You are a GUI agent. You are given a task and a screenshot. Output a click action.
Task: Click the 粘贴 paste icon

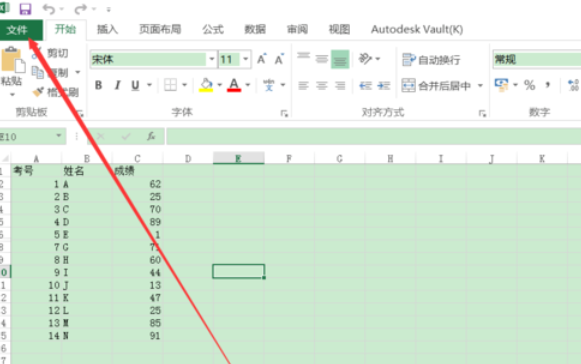[x=13, y=60]
